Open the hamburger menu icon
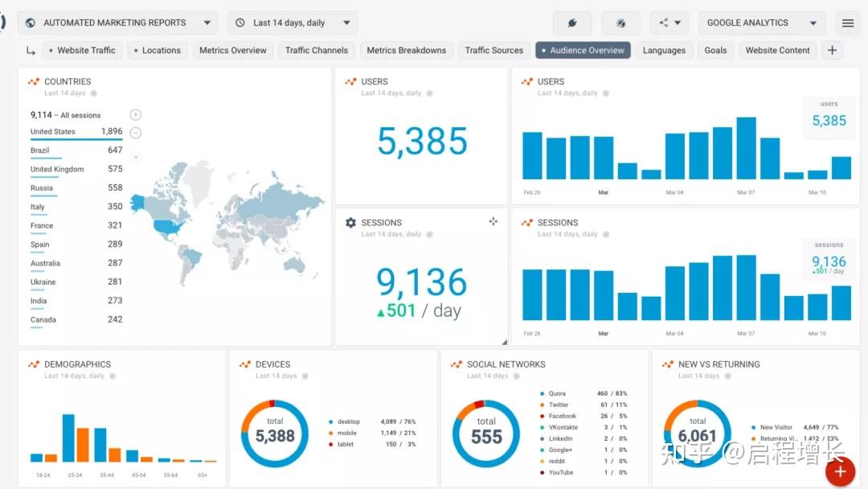 (x=848, y=23)
